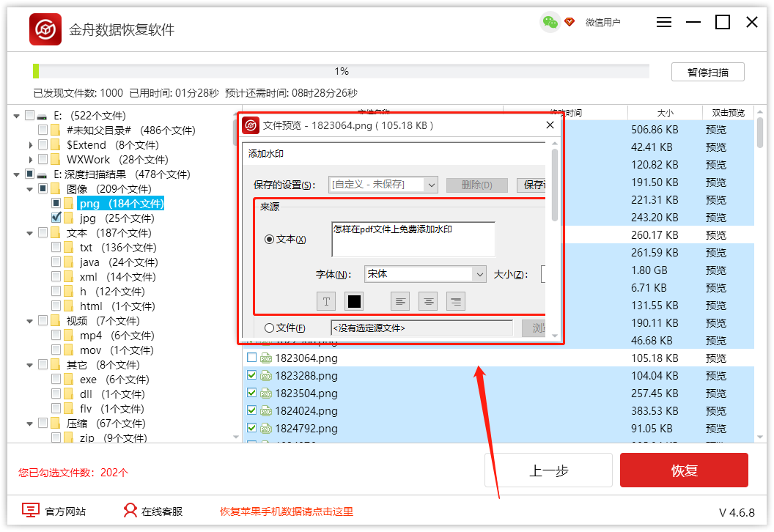This screenshot has width=774, height=532.
Task: Uncheck the 1824024.png checkbox
Action: point(251,410)
